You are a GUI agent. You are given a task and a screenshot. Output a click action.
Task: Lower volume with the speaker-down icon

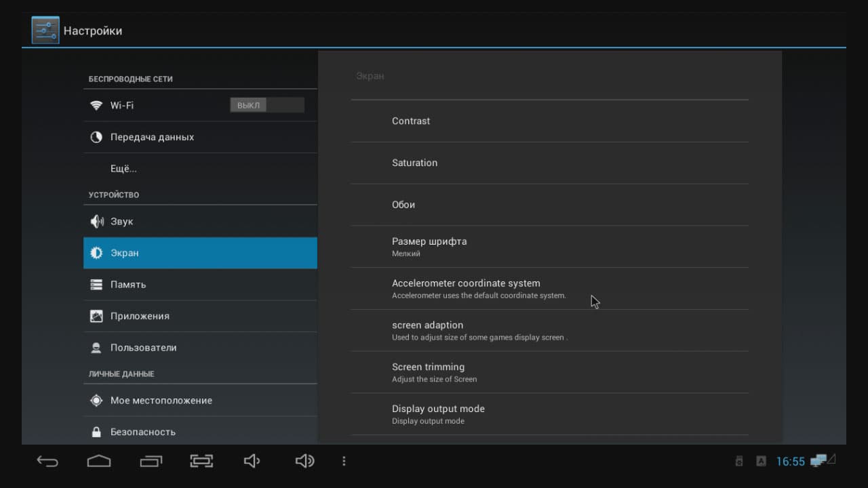click(x=252, y=461)
